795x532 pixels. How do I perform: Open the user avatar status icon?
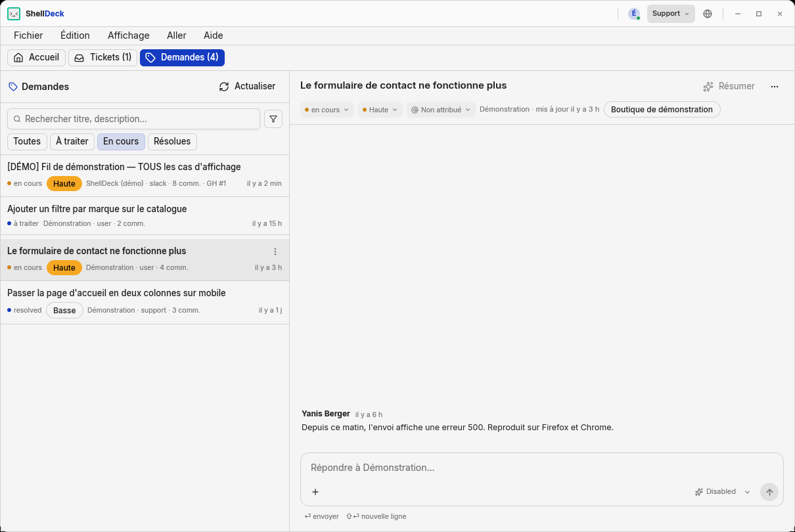(x=634, y=14)
